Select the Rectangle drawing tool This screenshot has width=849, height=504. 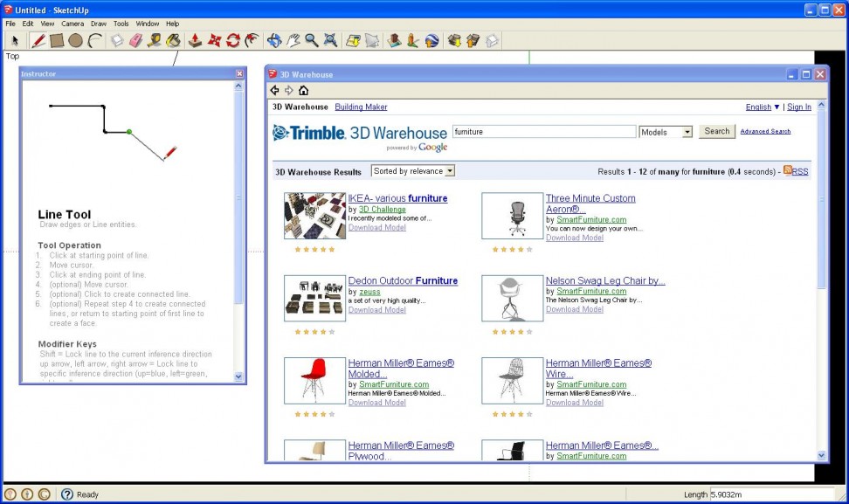[x=57, y=40]
